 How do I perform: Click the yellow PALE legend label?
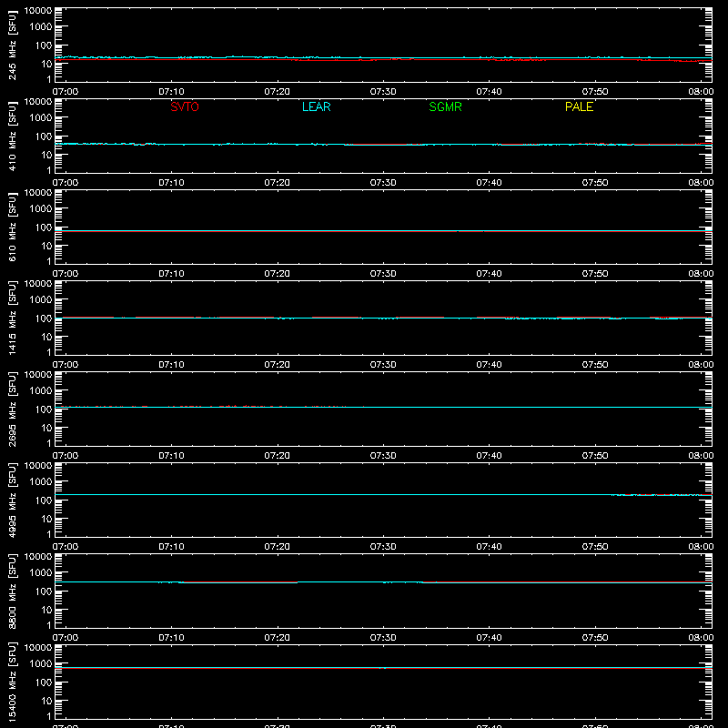pos(579,106)
